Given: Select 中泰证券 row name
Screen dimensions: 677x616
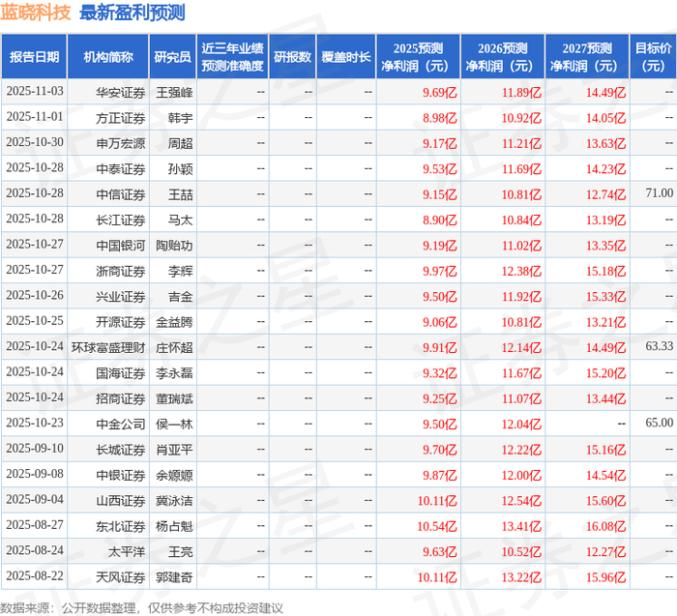Looking at the screenshot, I should coord(121,169).
